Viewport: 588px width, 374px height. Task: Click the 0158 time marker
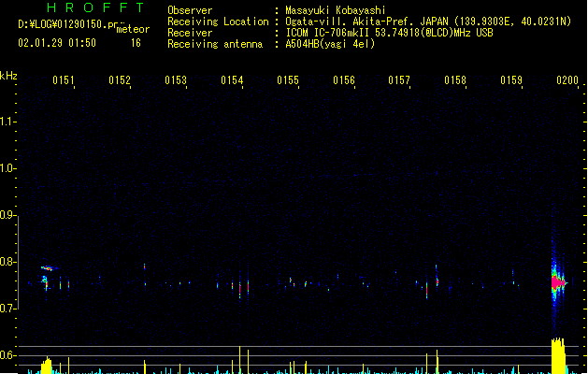click(455, 80)
